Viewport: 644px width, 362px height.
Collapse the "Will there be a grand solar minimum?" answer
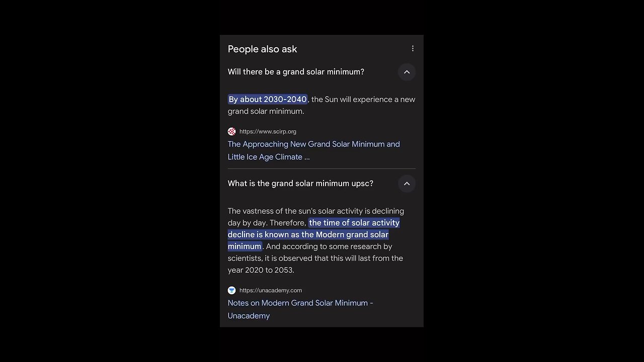(x=407, y=72)
